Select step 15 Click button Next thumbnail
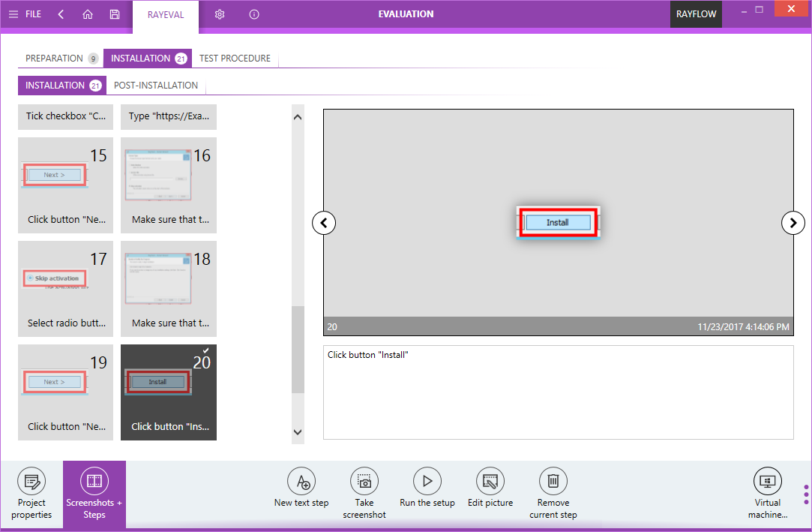Viewport: 812px width, 532px height. [66, 185]
